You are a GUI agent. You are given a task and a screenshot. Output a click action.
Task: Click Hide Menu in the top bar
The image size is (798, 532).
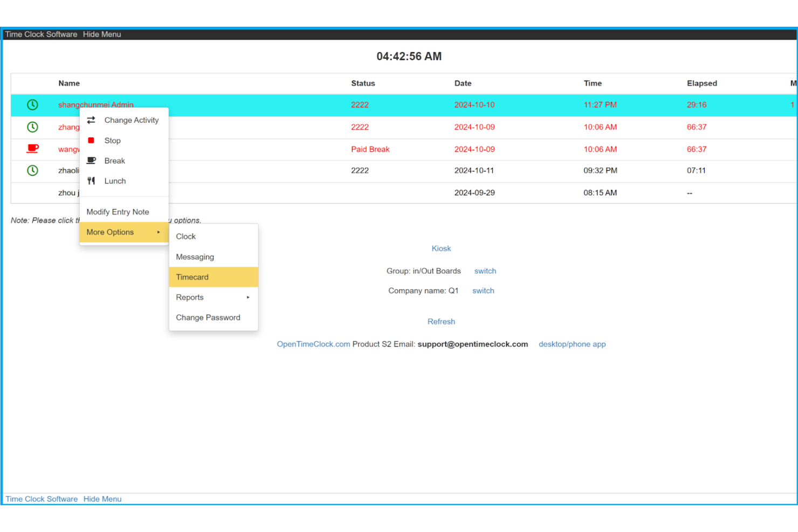pos(102,34)
